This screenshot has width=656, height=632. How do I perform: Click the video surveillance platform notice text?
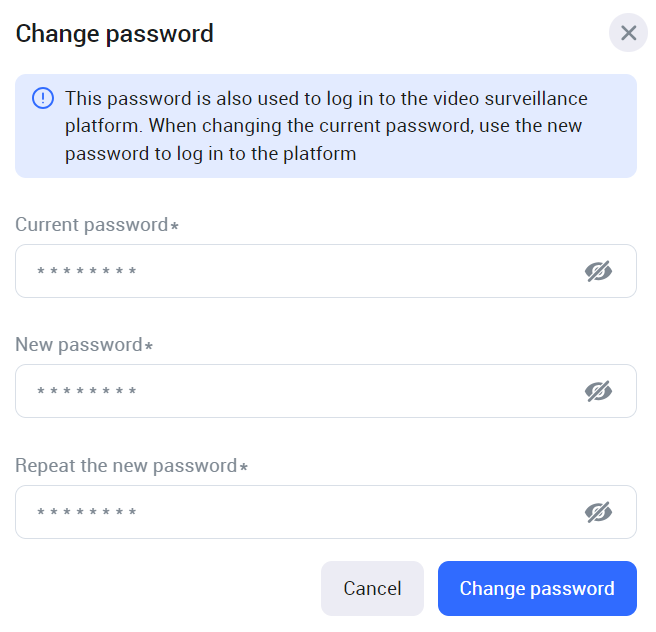click(x=325, y=126)
